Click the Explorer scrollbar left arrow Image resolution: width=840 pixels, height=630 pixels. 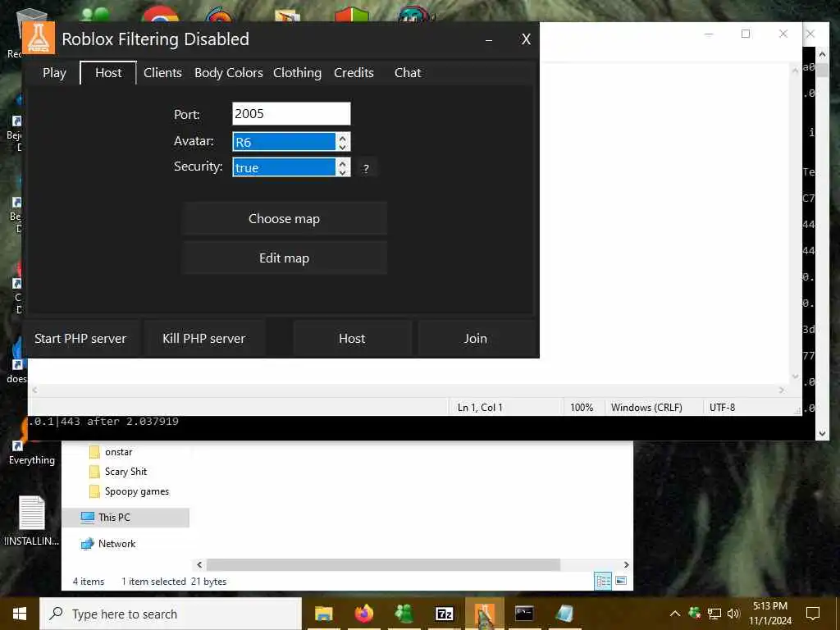(199, 564)
